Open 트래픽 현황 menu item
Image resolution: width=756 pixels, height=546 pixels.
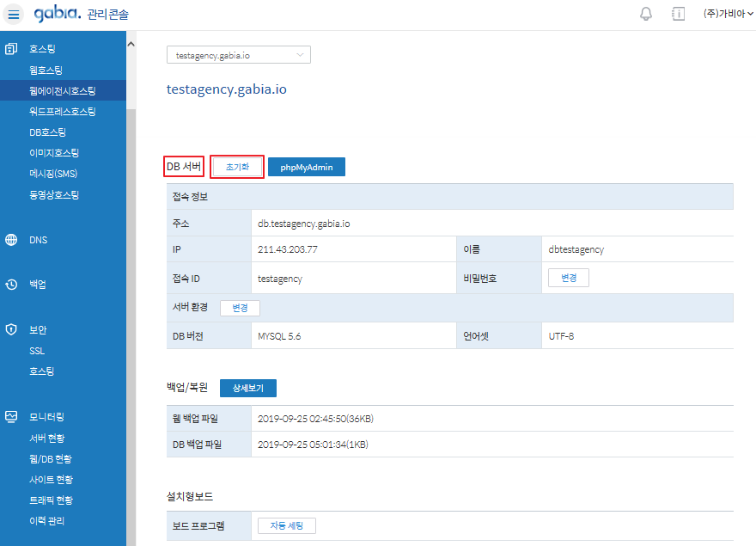51,500
